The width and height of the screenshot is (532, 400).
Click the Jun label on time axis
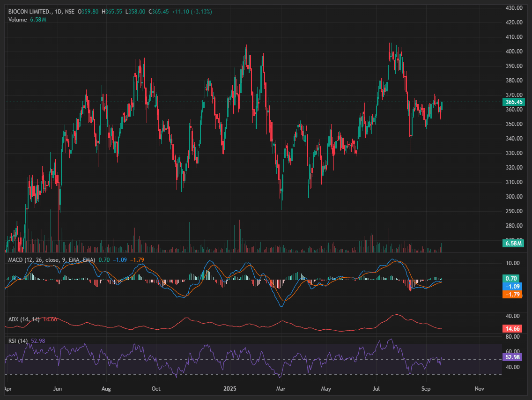pos(57,389)
